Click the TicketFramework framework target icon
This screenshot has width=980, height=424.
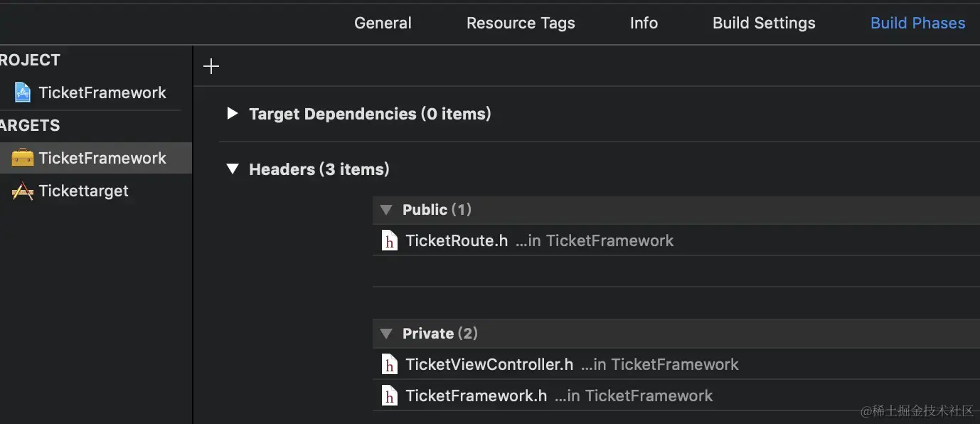(22, 158)
